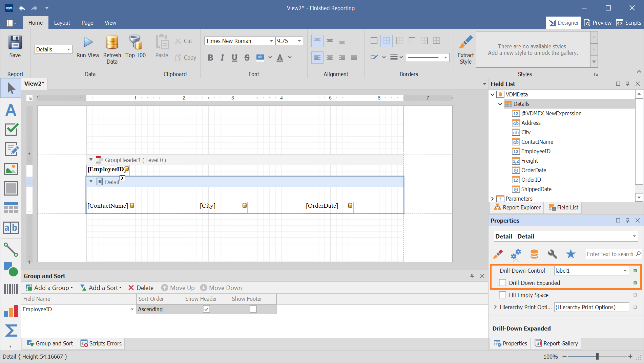Toggle underline formatting

tap(234, 58)
